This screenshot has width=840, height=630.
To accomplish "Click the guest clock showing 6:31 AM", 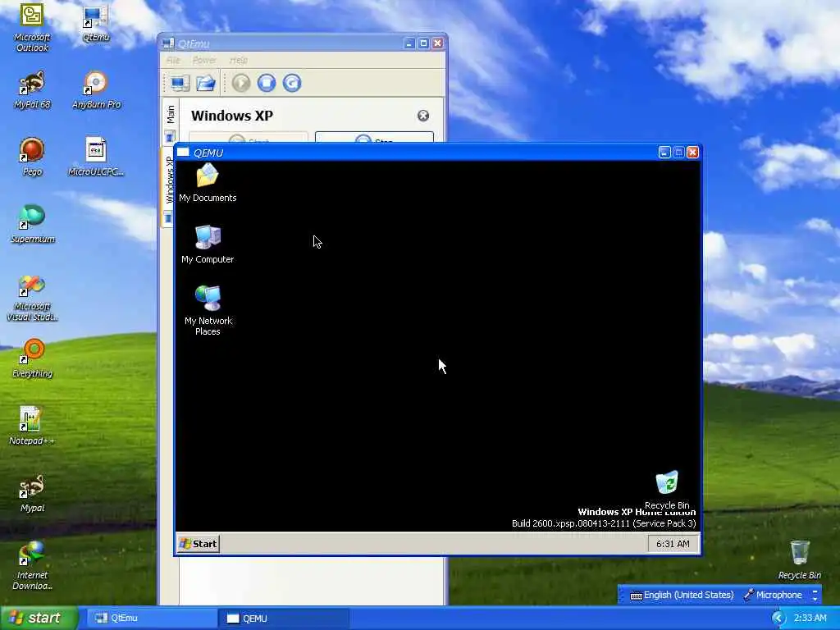I will point(673,544).
